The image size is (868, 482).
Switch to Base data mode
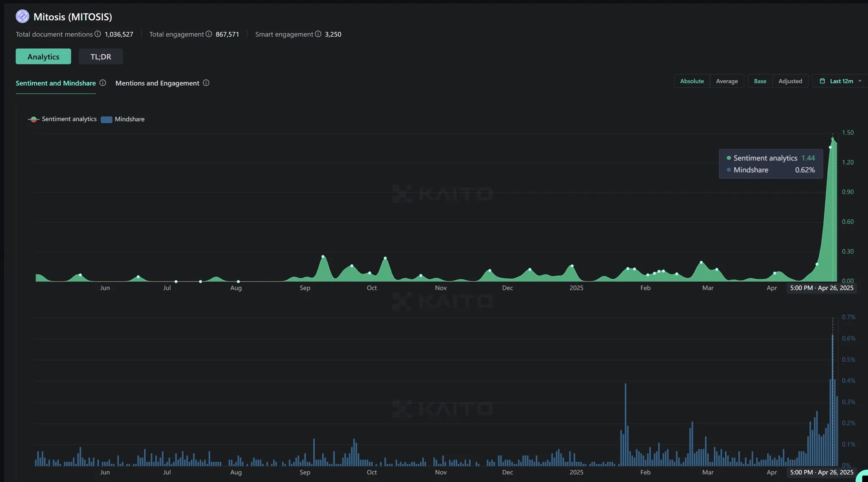(x=760, y=81)
